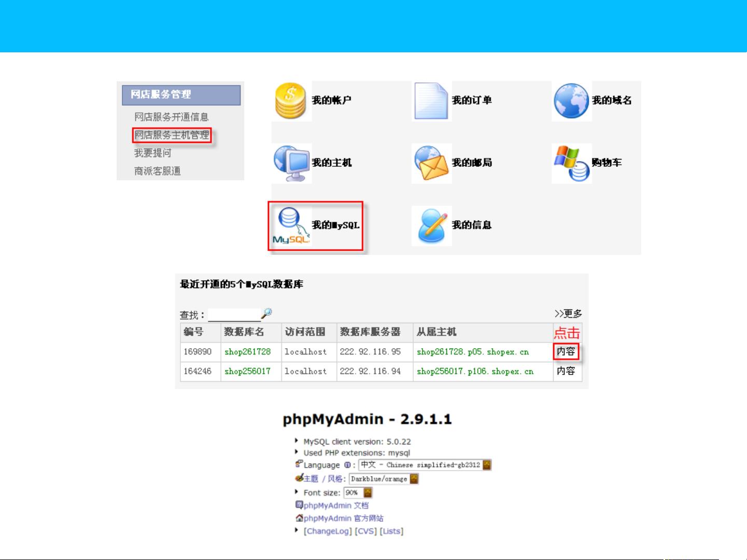
Task: Open the [CVS] link
Action: click(365, 531)
